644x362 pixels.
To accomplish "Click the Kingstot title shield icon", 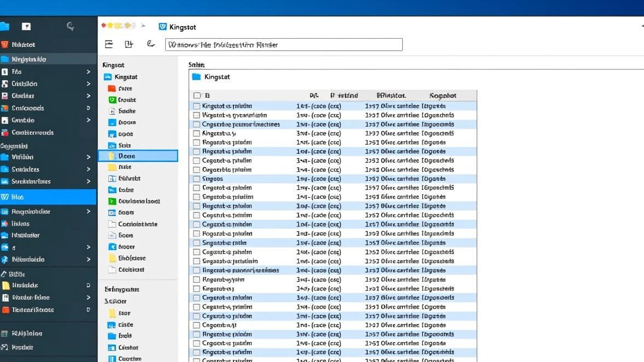I will 163,27.
